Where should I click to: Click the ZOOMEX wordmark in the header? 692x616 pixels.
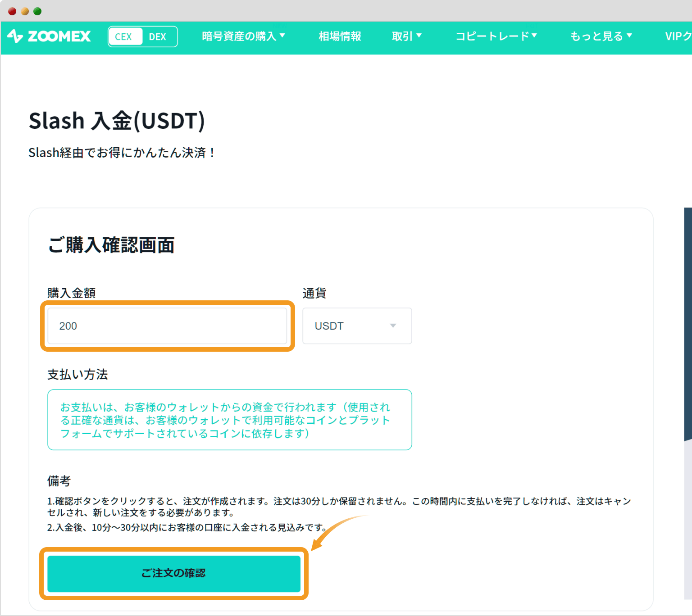pos(60,36)
